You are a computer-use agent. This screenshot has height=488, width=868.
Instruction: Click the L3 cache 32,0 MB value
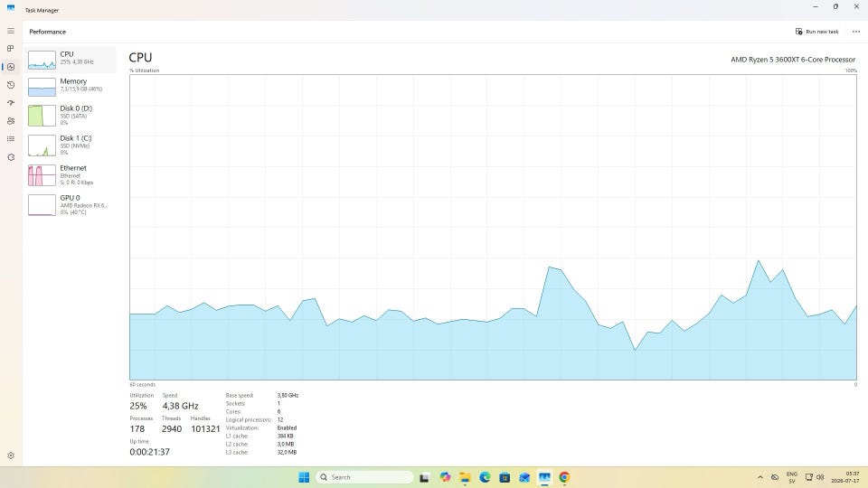tap(287, 453)
